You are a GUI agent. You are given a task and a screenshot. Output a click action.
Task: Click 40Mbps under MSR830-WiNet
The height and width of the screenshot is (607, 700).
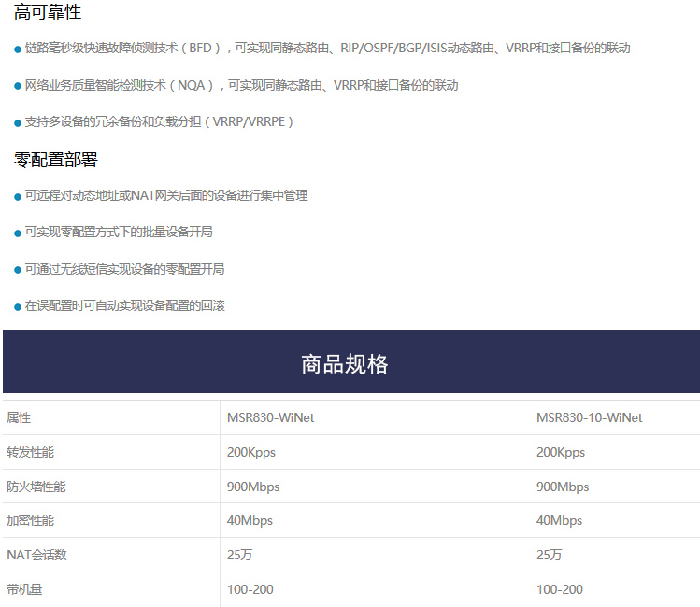pyautogui.click(x=250, y=520)
